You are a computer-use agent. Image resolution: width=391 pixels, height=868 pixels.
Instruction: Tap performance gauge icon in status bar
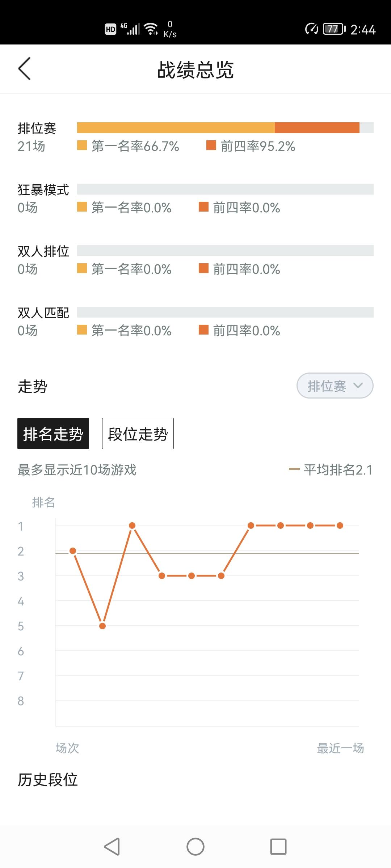click(x=311, y=29)
